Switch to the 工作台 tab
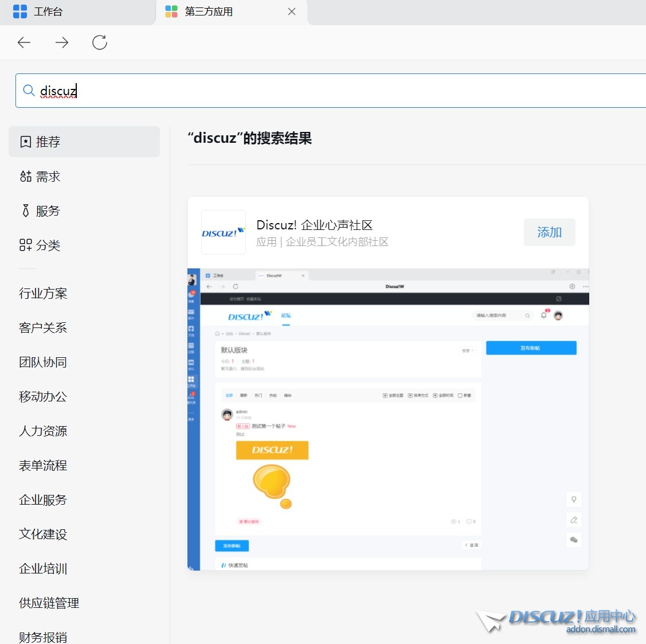Screen dimensions: 646x644 tap(48, 11)
